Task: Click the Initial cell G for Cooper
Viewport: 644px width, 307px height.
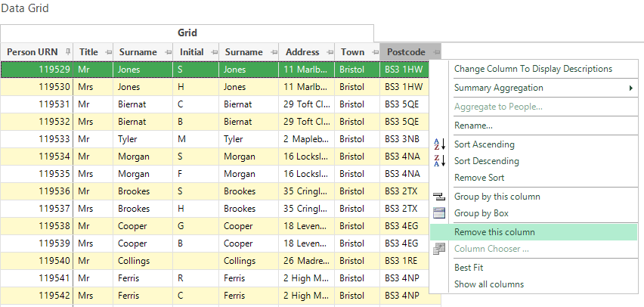Action: [196, 226]
